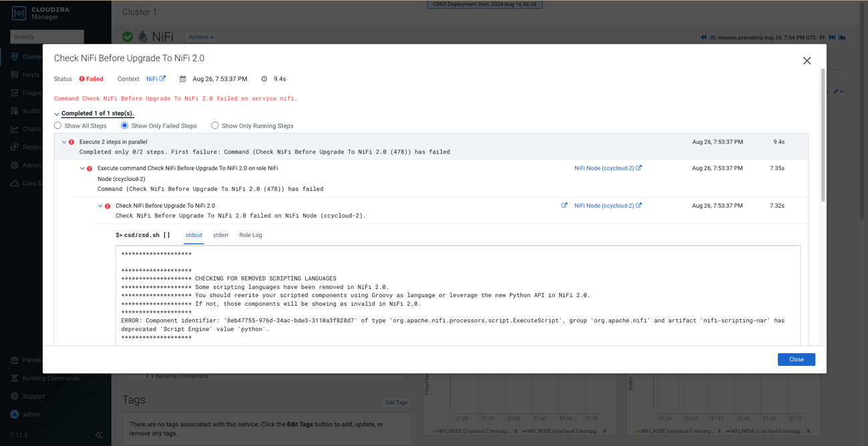Open NiFi context external link icon
Image resolution: width=868 pixels, height=446 pixels.
(162, 79)
